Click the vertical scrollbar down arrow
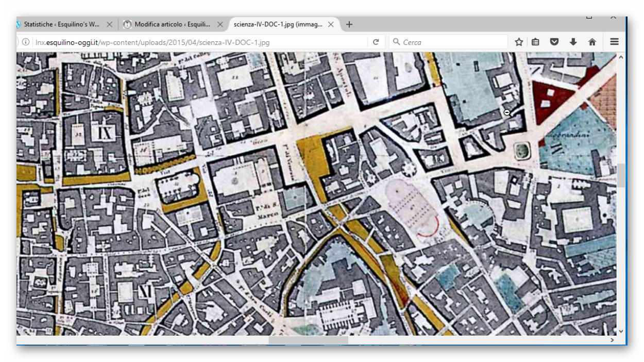 621,331
